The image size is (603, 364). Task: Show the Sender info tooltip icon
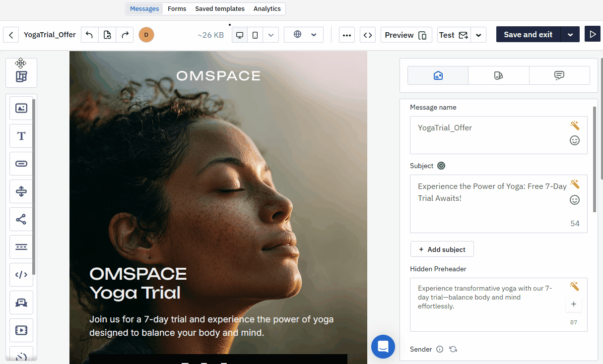point(440,349)
